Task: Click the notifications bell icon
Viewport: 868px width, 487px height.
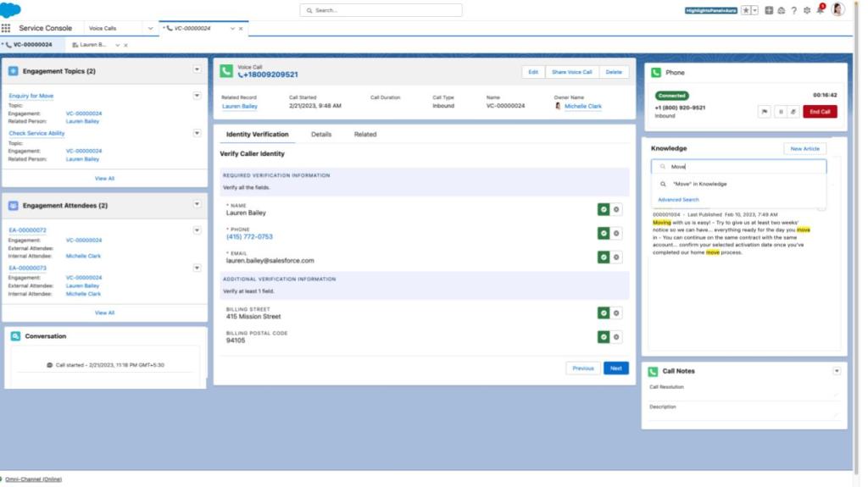Action: 820,10
